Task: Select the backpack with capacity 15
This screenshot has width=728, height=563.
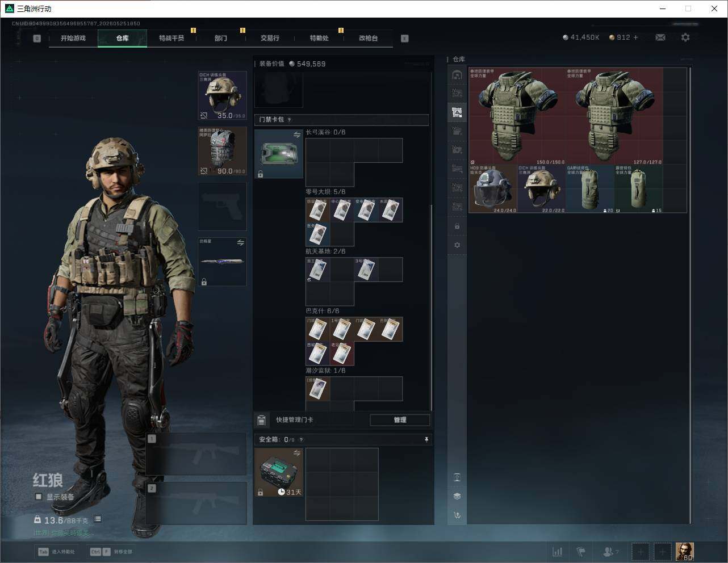Action: [x=639, y=189]
